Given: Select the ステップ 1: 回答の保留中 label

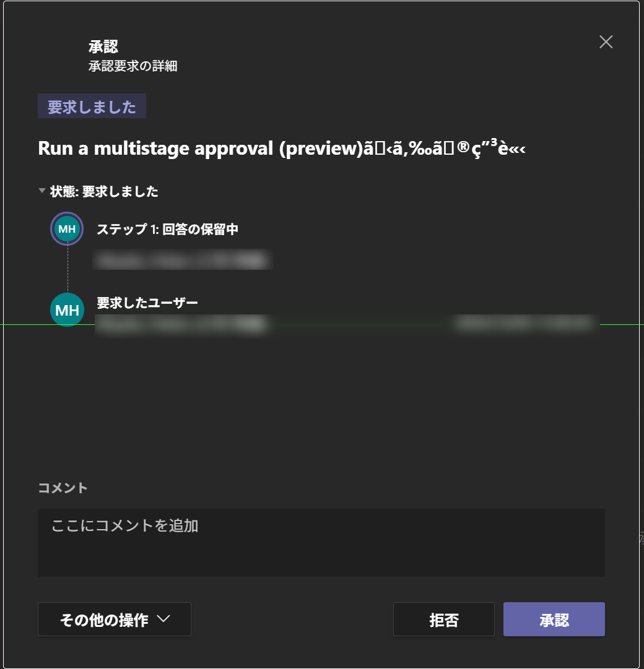Looking at the screenshot, I should coord(167,228).
